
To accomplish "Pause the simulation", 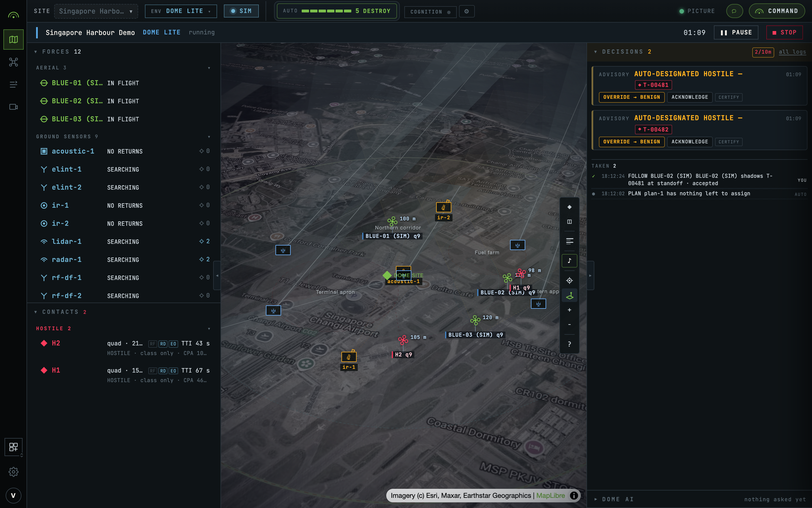I will tap(736, 32).
